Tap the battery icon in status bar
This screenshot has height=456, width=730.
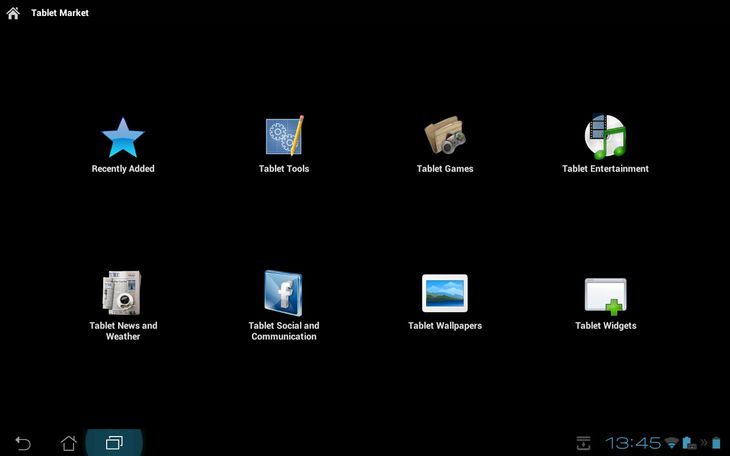coord(716,442)
